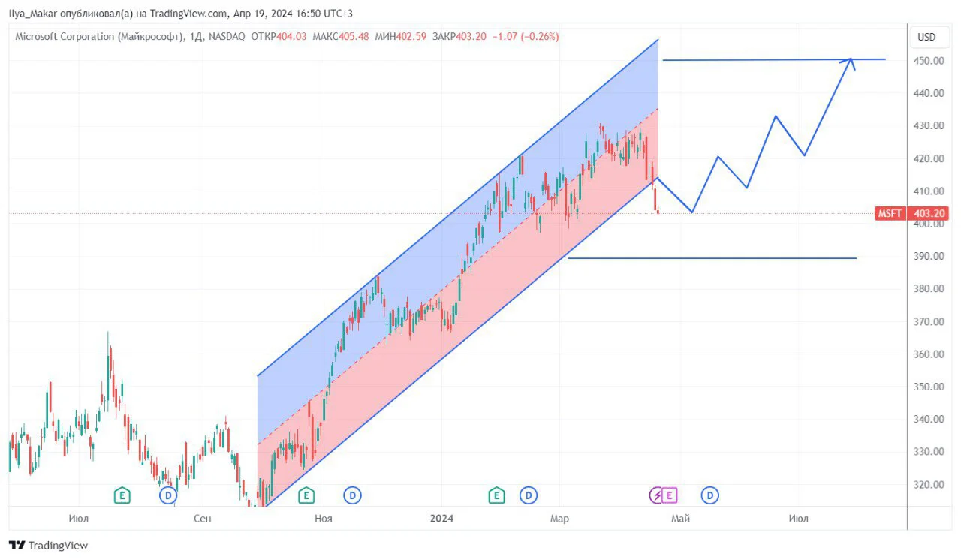Click the 420.00 price axis label
Image resolution: width=961 pixels, height=560 pixels.
point(928,158)
